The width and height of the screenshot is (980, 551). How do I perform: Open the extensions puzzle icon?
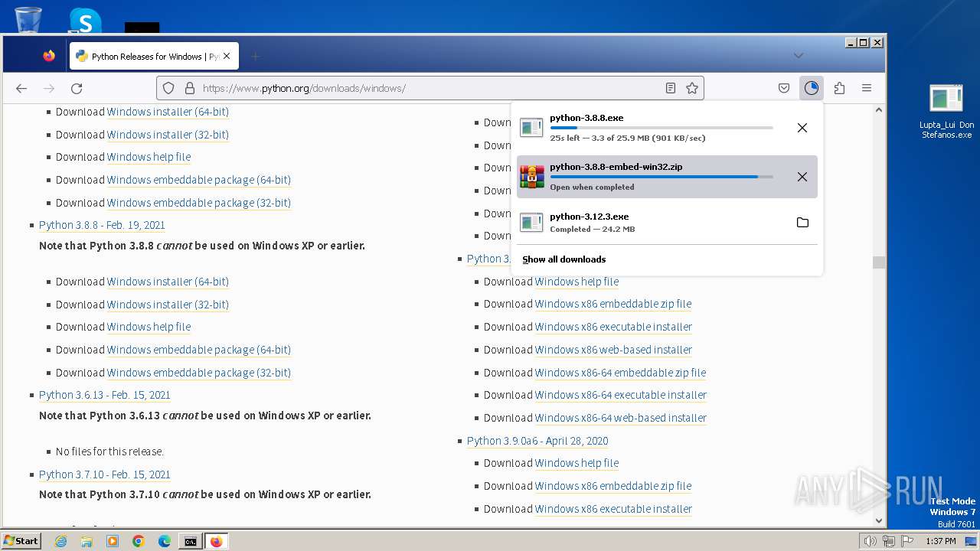[839, 88]
